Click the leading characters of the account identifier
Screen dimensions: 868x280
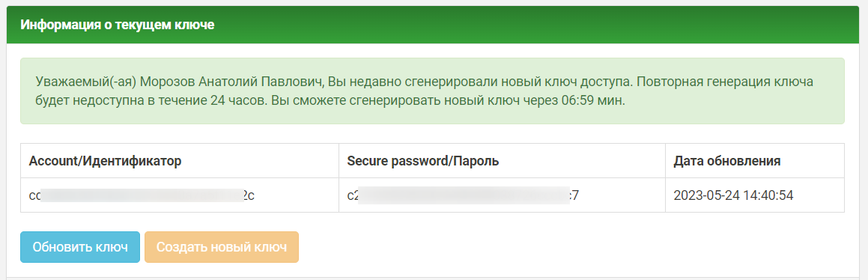[35, 195]
